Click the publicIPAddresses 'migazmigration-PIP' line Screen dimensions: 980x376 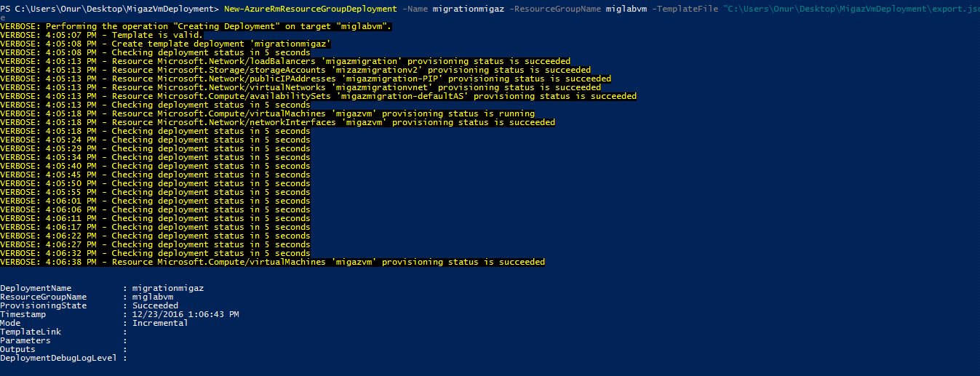pyautogui.click(x=306, y=79)
